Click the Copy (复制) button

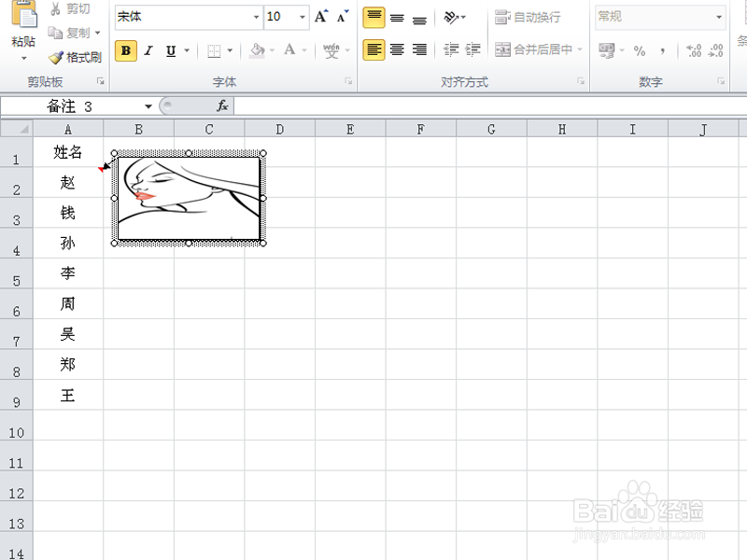click(69, 33)
